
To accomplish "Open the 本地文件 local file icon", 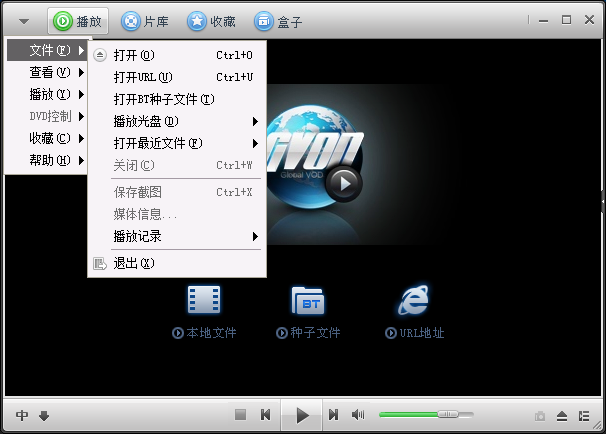I will (204, 299).
